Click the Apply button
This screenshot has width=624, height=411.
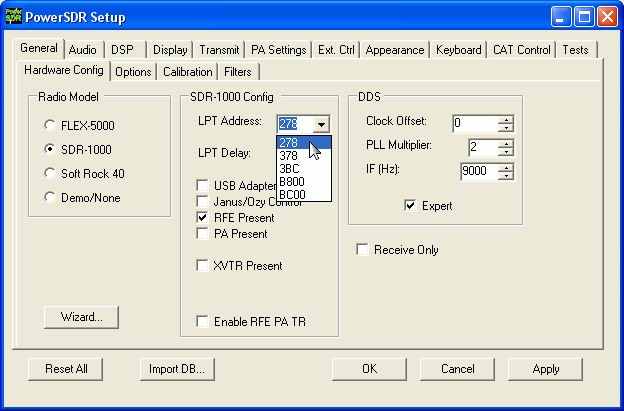(546, 369)
